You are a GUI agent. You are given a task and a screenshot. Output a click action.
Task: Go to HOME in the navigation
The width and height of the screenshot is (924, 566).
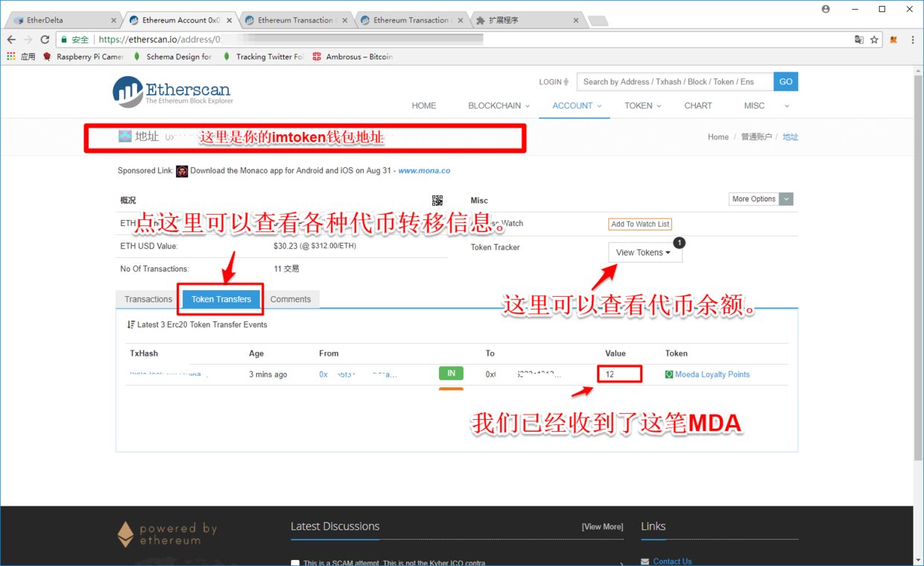424,106
